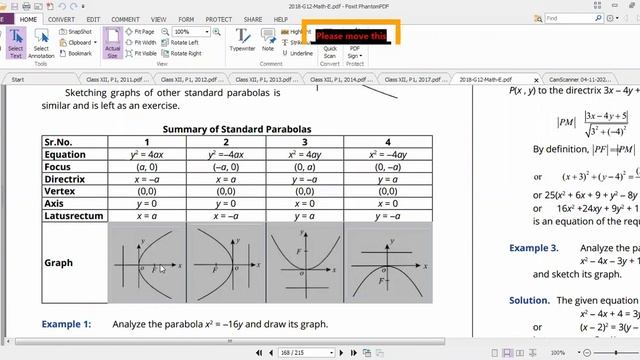The image size is (640, 360).
Task: Click the Example 1: heading
Action: click(x=66, y=324)
